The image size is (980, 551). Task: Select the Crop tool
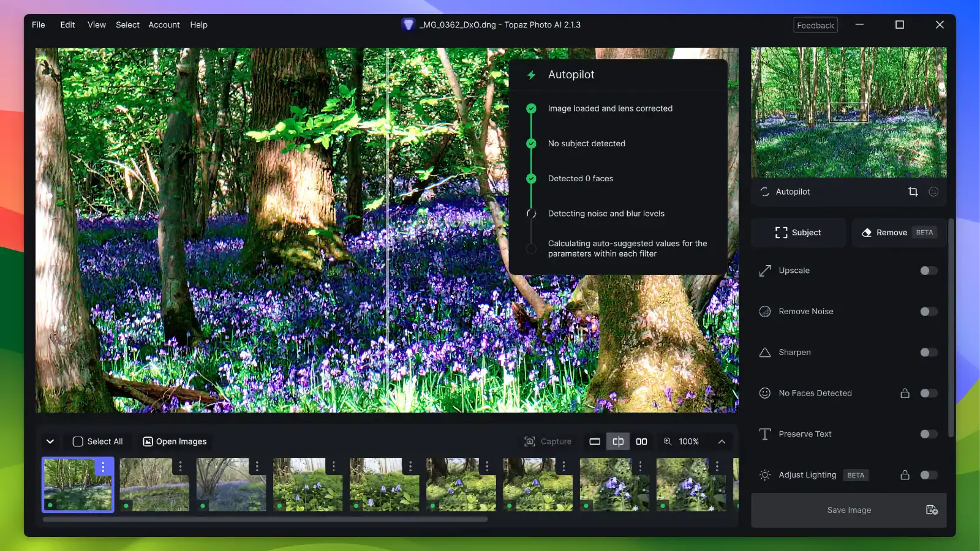coord(913,192)
